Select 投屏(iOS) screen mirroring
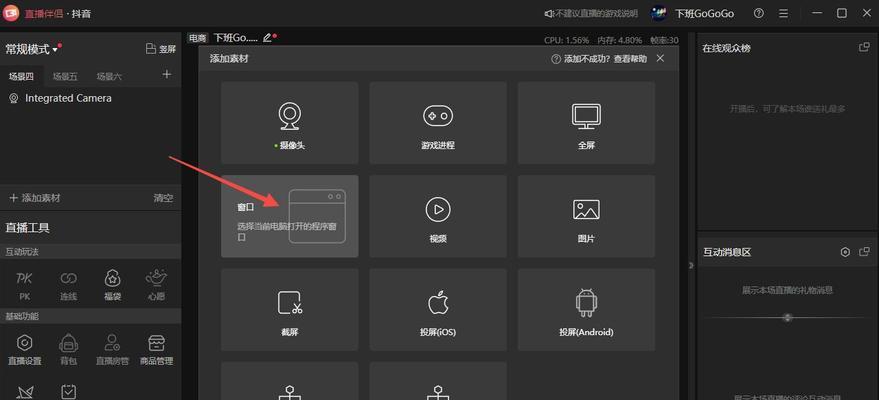 pyautogui.click(x=438, y=309)
